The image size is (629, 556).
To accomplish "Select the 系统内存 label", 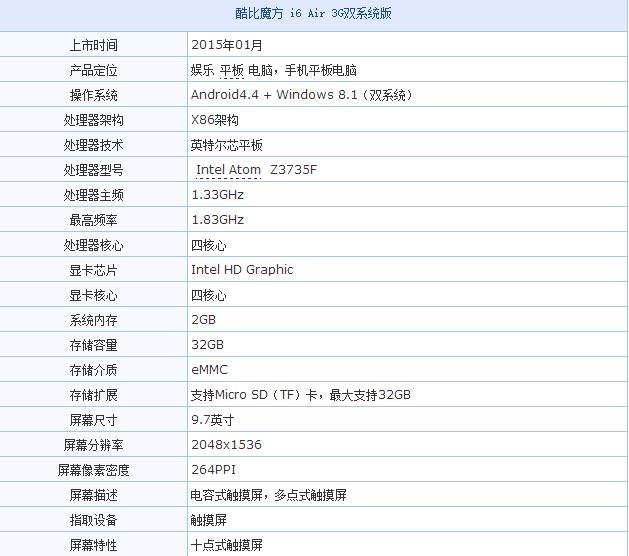I will click(x=93, y=320).
